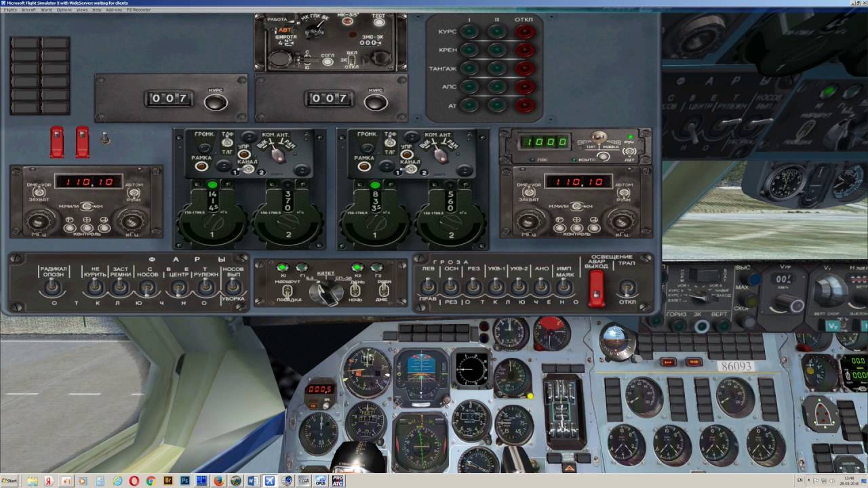Toggle the ТРАП switch
This screenshot has width=868, height=488.
[627, 288]
